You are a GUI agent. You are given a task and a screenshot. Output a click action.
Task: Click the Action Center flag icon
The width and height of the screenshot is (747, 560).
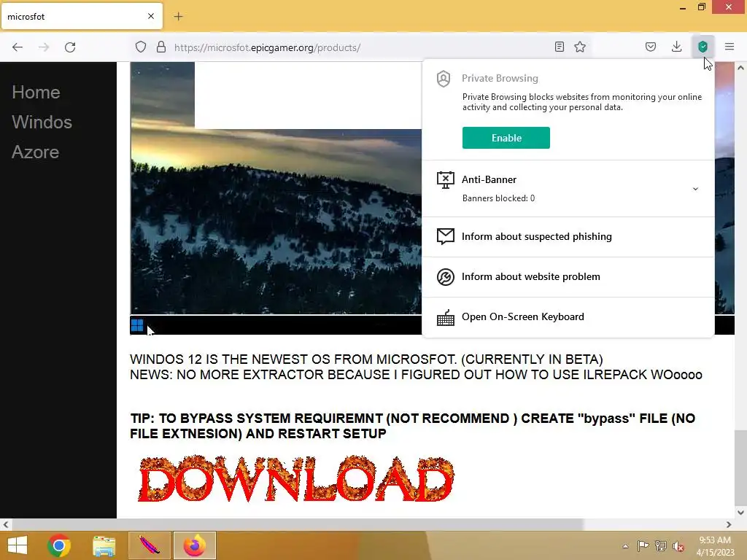coord(643,545)
